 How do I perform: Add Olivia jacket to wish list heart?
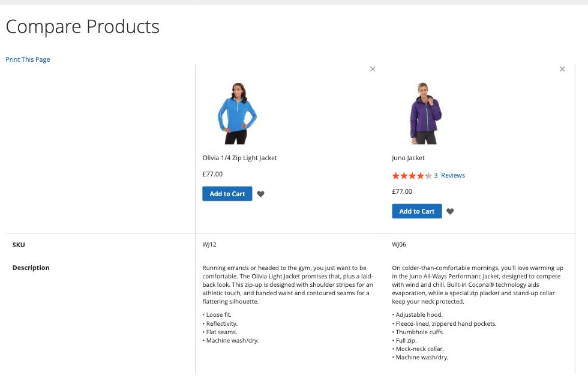pyautogui.click(x=260, y=194)
